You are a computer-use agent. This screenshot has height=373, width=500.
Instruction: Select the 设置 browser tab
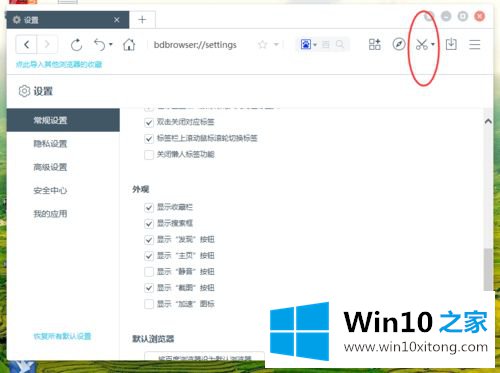[x=68, y=20]
